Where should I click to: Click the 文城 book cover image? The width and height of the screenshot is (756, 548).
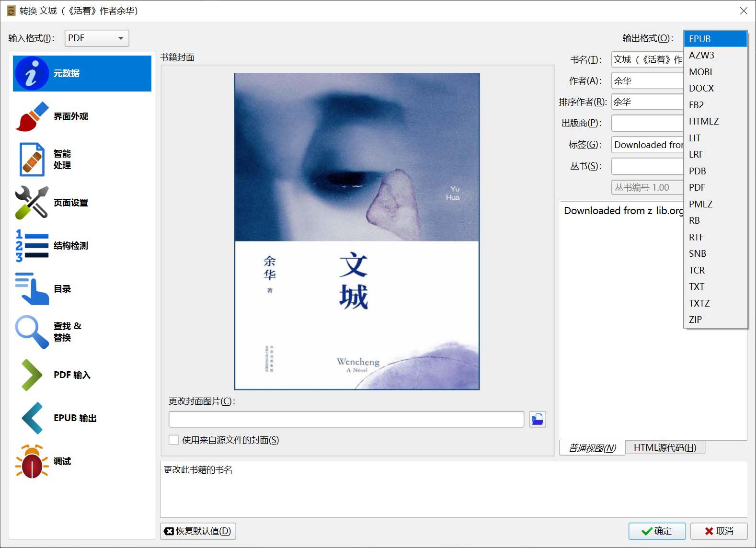click(357, 231)
